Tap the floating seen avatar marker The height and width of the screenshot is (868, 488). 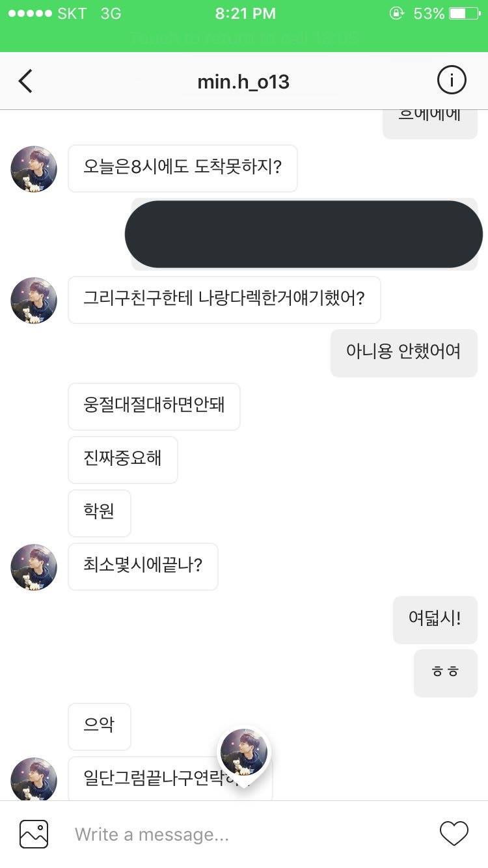(x=244, y=753)
